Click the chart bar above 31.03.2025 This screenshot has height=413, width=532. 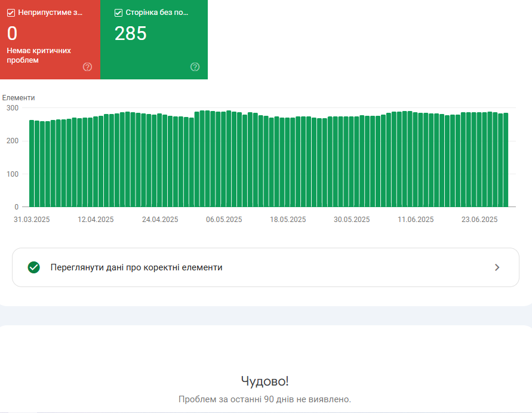click(x=32, y=164)
